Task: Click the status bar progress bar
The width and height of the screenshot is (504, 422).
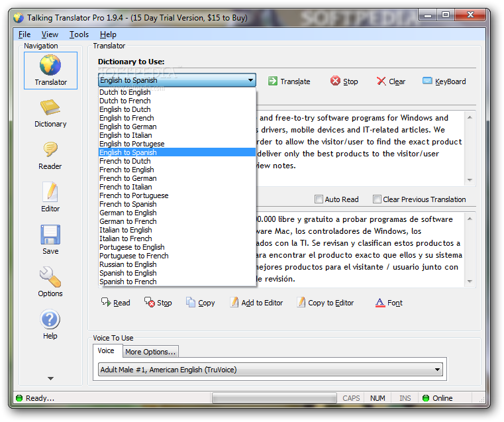Action: 274,398
